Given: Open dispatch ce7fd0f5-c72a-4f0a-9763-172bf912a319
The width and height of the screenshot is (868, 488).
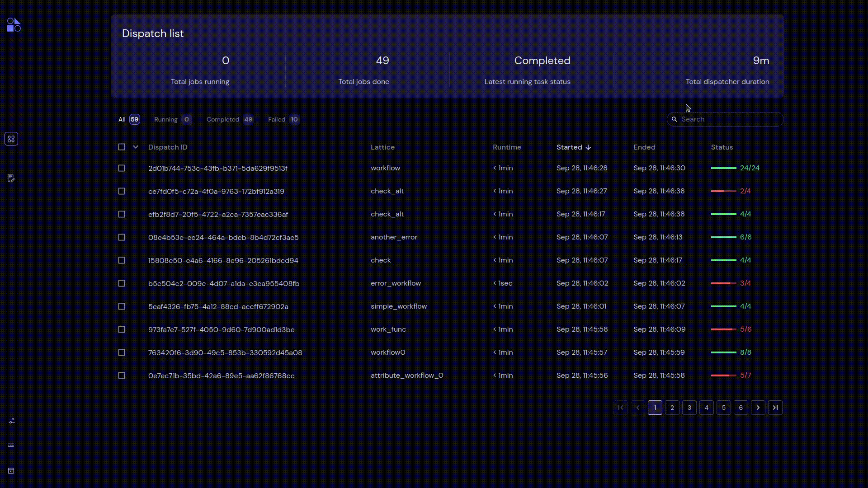Looking at the screenshot, I should coord(216,191).
